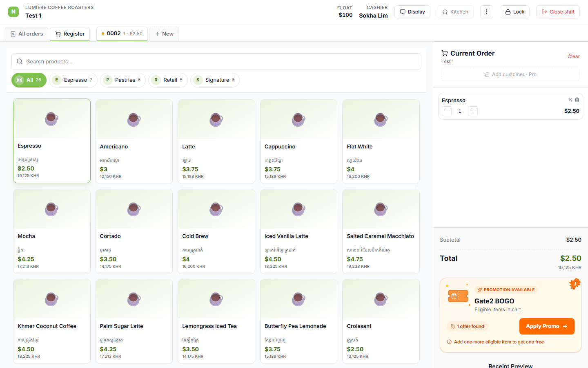This screenshot has height=368, width=588.
Task: Filter products by Espresso category
Action: (x=73, y=80)
